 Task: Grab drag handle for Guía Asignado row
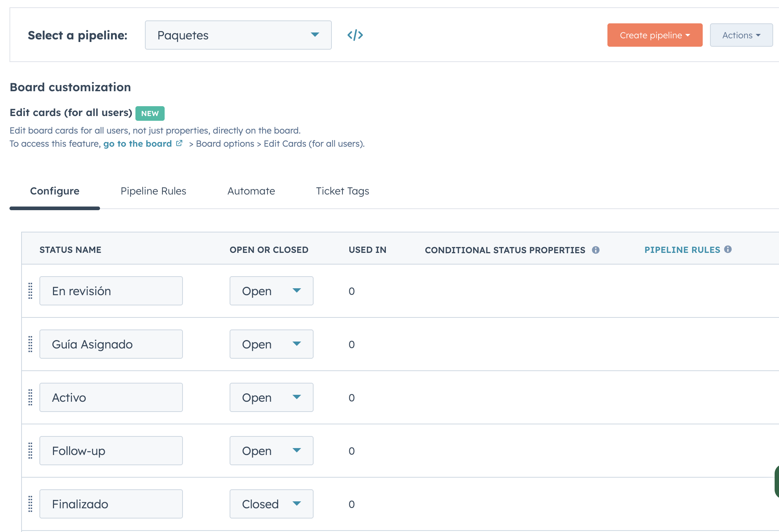pos(30,344)
